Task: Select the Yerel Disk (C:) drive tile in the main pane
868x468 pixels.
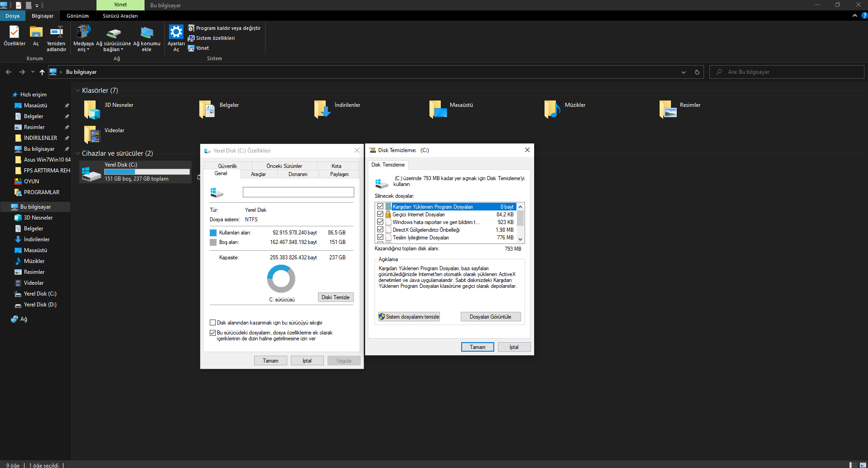Action: [135, 172]
